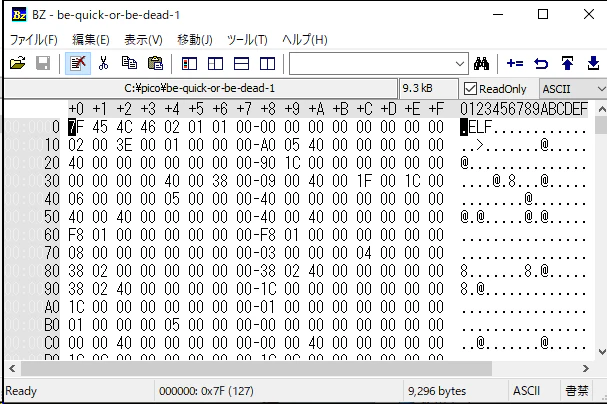Click the horizontal scrollbar left arrow
This screenshot has width=607, height=404.
(x=12, y=368)
